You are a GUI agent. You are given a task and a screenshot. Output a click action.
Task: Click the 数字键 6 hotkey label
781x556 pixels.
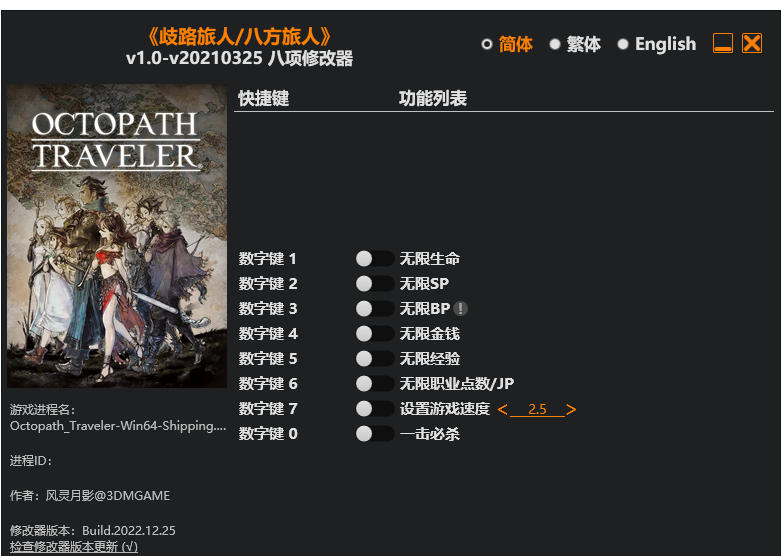pyautogui.click(x=268, y=383)
